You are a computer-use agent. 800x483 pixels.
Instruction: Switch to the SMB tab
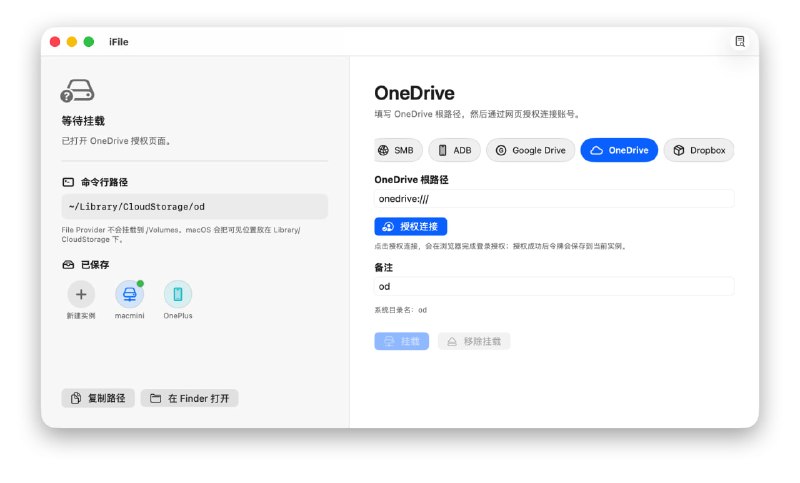click(x=398, y=150)
